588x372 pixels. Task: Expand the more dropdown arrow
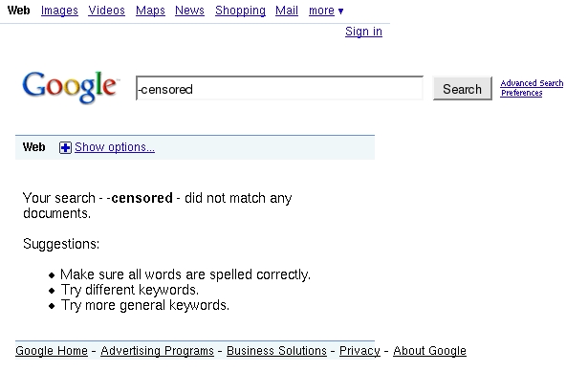pyautogui.click(x=341, y=11)
